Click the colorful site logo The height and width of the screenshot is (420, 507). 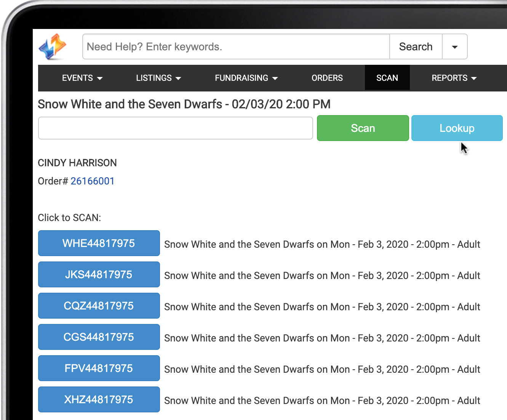[x=53, y=47]
